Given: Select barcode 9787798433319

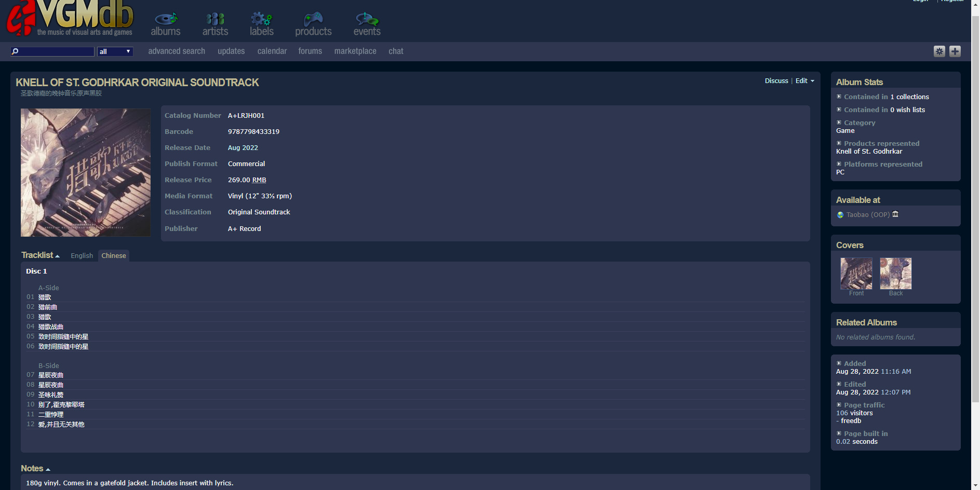Looking at the screenshot, I should click(253, 132).
